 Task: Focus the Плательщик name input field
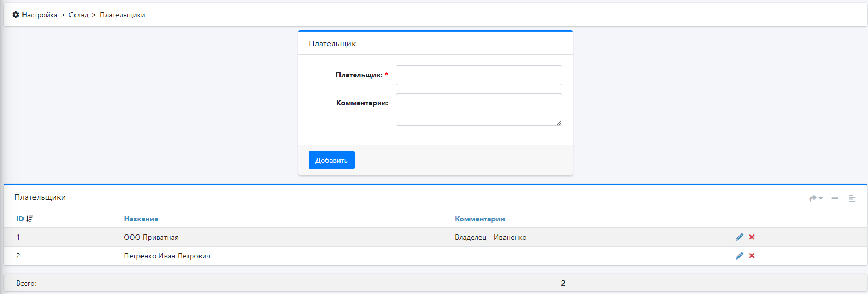pyautogui.click(x=478, y=75)
